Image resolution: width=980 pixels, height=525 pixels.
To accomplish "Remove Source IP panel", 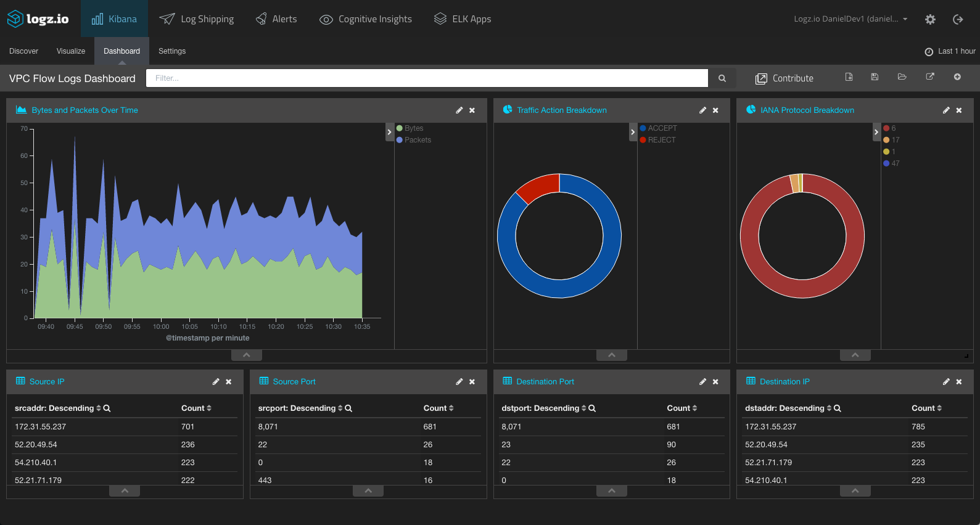I will point(229,382).
